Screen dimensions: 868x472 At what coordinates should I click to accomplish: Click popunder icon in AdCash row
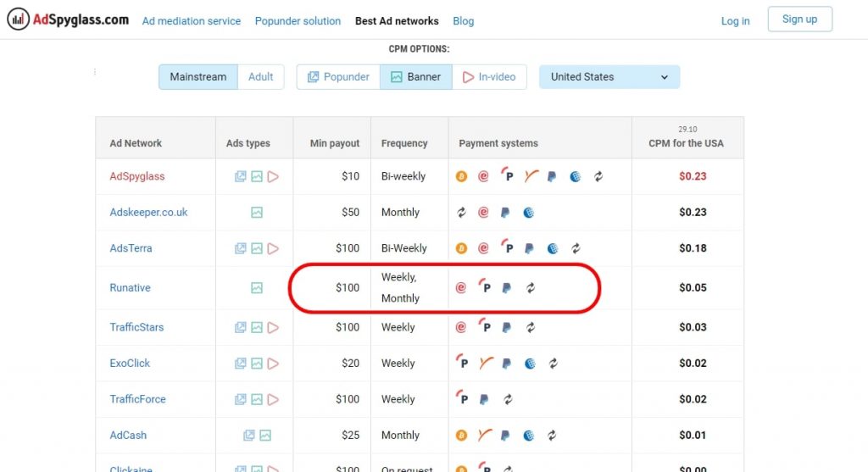click(x=249, y=436)
